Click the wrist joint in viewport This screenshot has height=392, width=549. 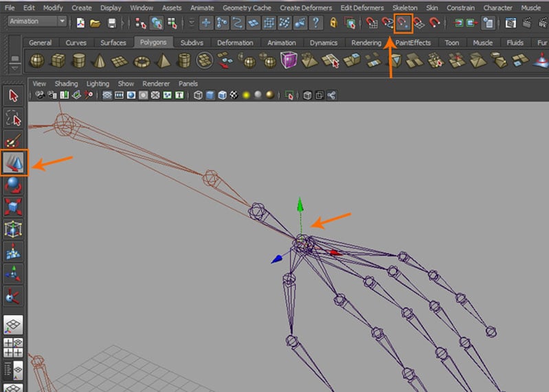(x=301, y=242)
